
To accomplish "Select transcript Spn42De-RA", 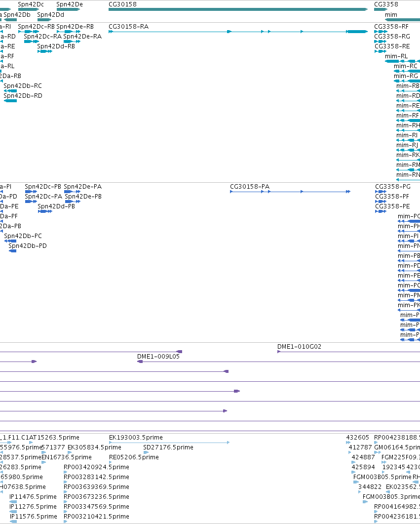I will tap(82, 37).
